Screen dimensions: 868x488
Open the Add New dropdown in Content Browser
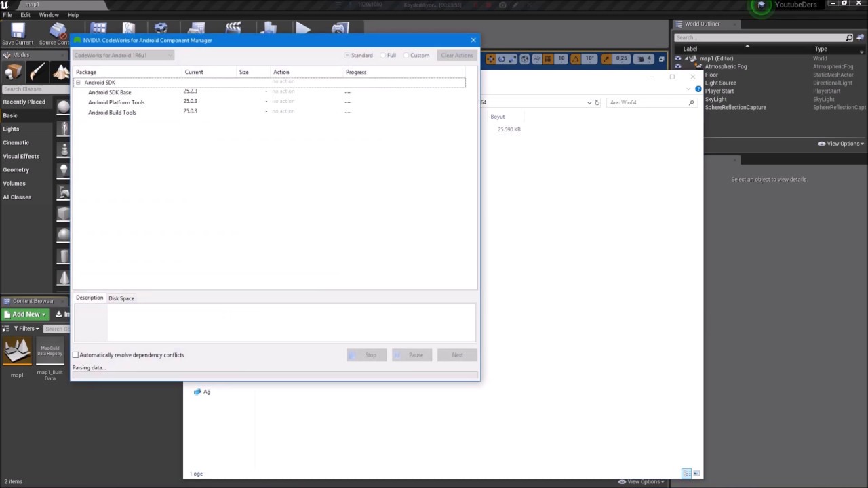pyautogui.click(x=24, y=314)
